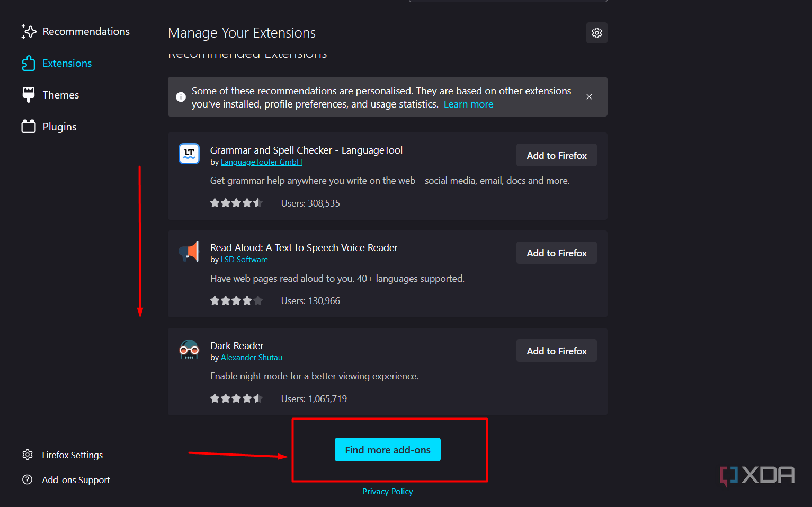Click the Dark Reader star rating
The image size is (812, 507).
pyautogui.click(x=236, y=398)
